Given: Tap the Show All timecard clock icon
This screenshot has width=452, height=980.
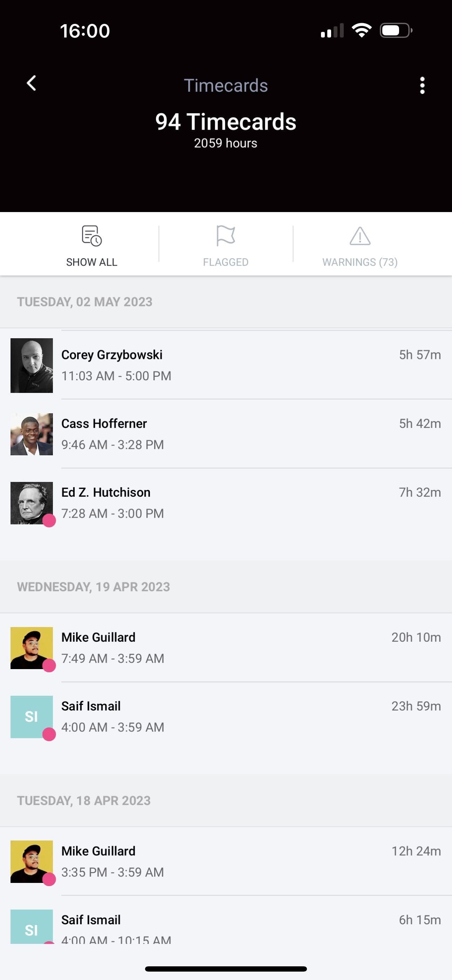Looking at the screenshot, I should [x=92, y=236].
